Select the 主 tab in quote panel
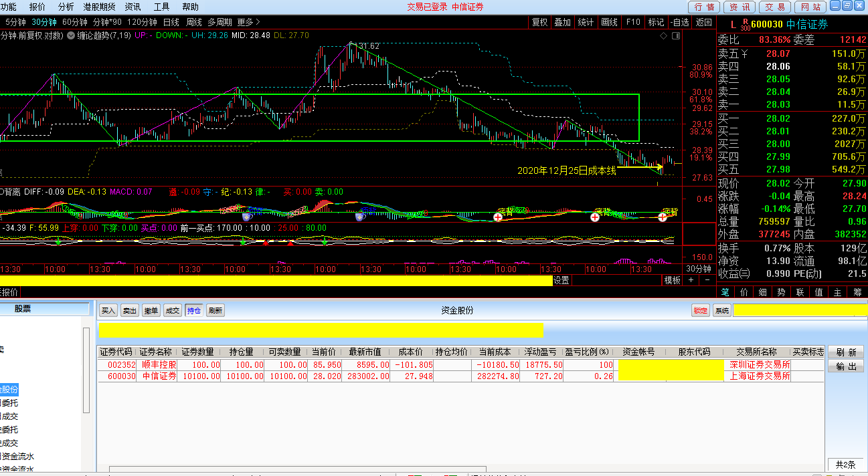The width and height of the screenshot is (868, 476). click(839, 292)
